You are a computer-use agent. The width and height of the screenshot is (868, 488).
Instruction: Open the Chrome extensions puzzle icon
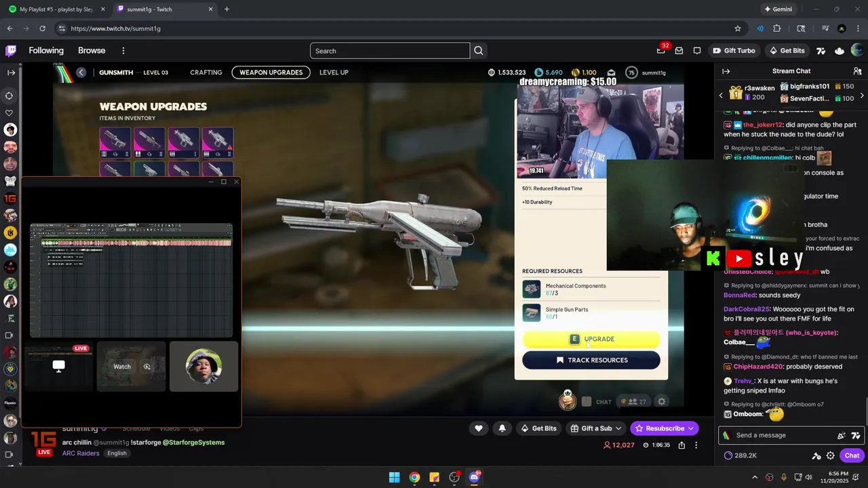[777, 28]
